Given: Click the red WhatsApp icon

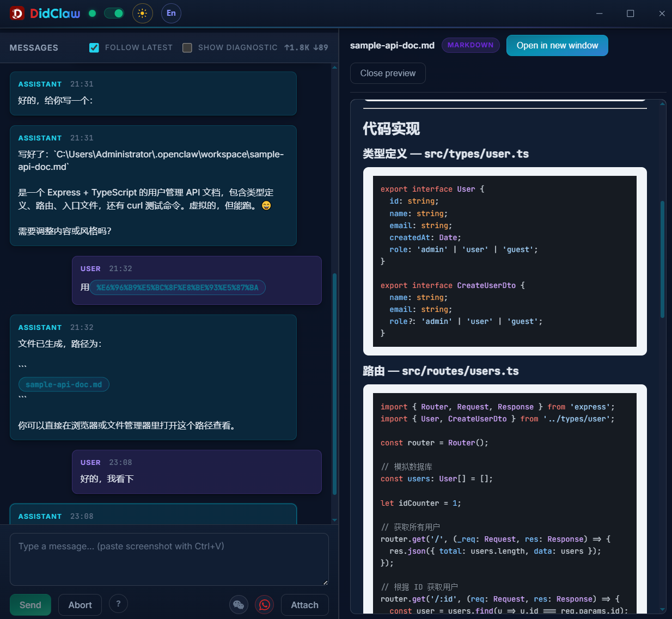Looking at the screenshot, I should click(x=264, y=604).
